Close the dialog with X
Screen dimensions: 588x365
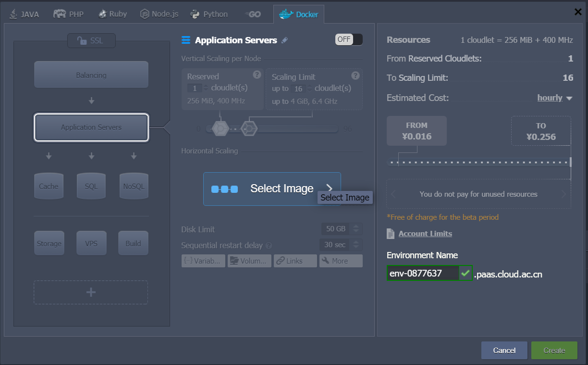pyautogui.click(x=578, y=12)
